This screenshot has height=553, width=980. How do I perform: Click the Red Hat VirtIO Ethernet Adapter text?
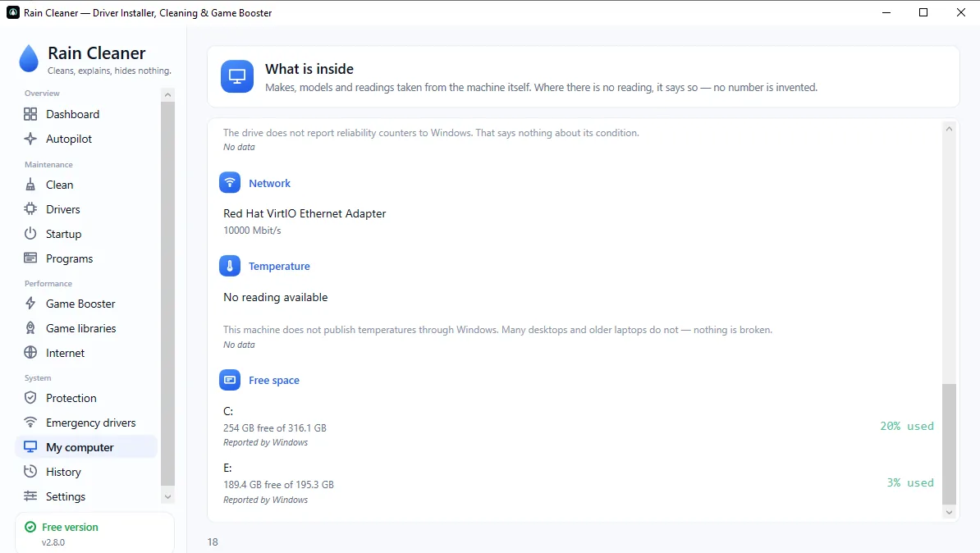(x=305, y=213)
